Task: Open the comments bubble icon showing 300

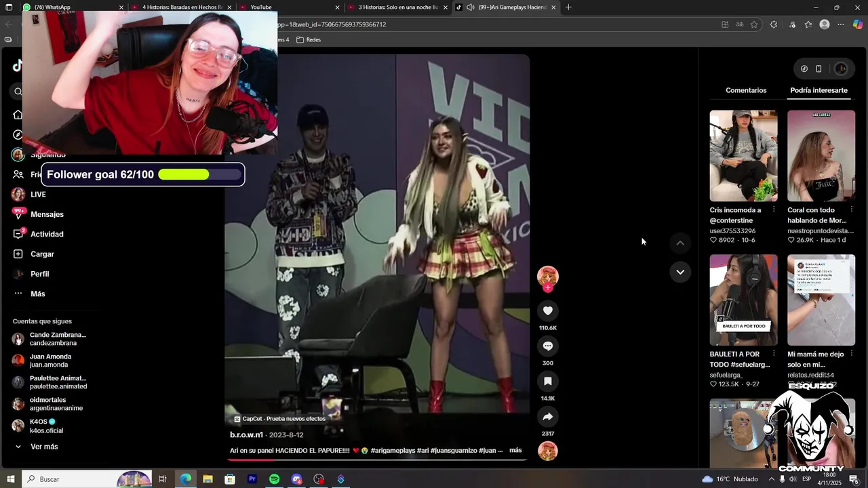Action: 548,346
